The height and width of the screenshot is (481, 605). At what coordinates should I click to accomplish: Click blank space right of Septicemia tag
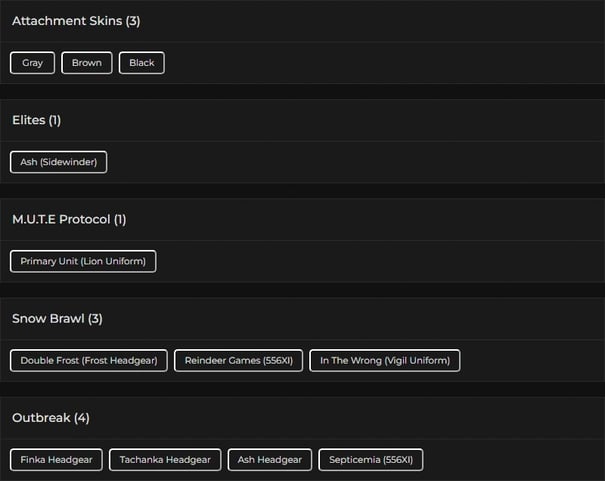(x=513, y=460)
